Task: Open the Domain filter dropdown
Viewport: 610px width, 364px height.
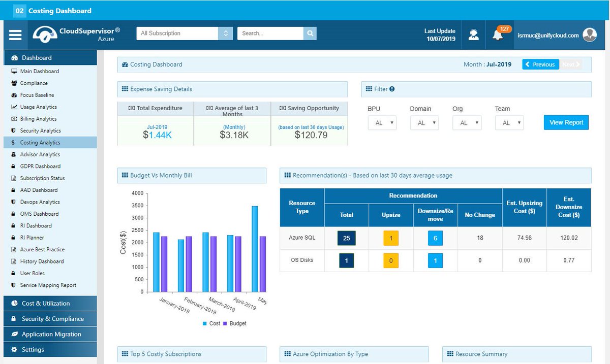Action: (x=424, y=123)
